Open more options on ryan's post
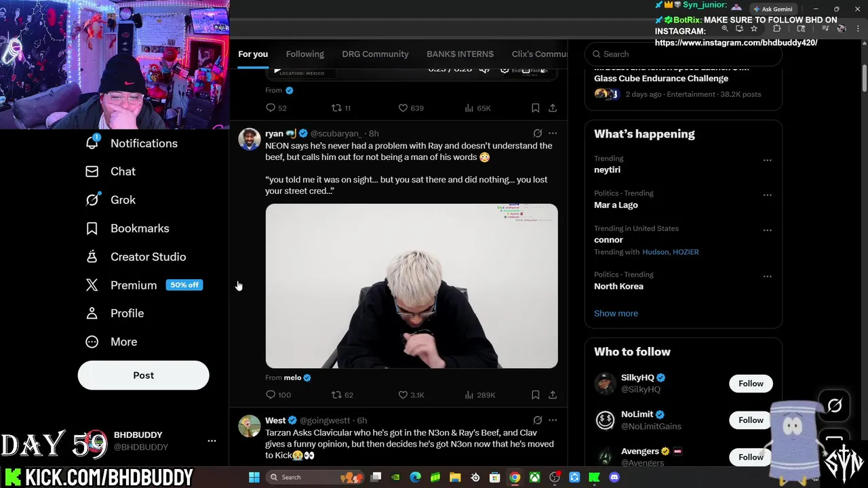Viewport: 868px width, 488px height. coord(553,134)
